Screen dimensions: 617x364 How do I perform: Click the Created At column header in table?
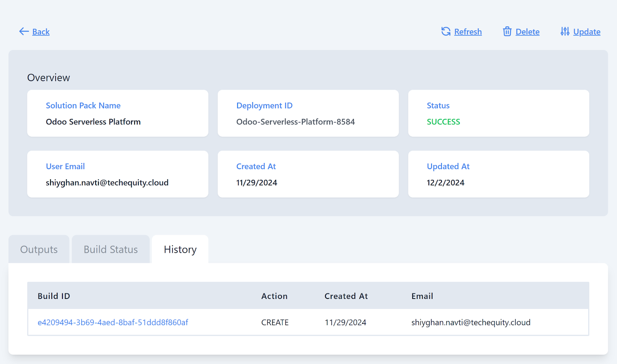pos(346,296)
